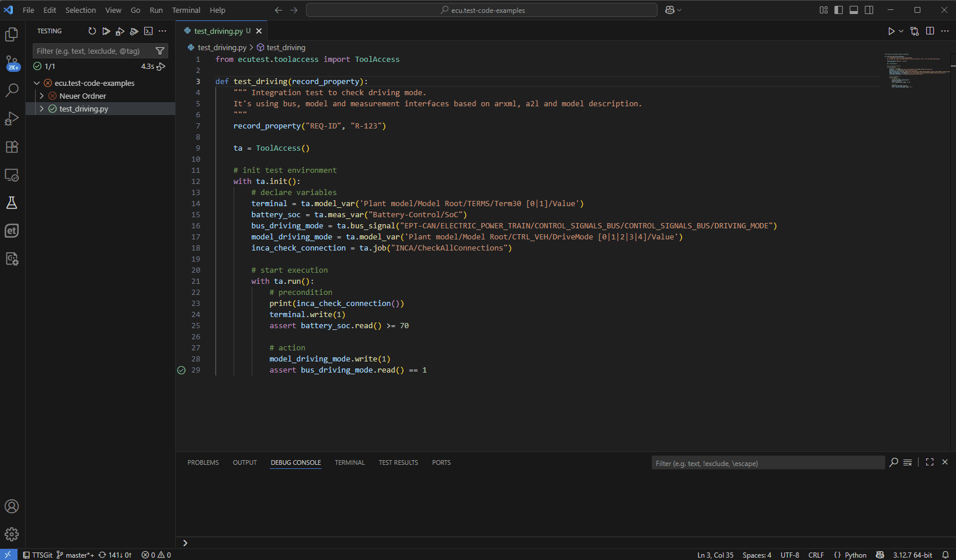This screenshot has height=560, width=956.
Task: Open Testing panel more actions menu
Action: point(162,31)
